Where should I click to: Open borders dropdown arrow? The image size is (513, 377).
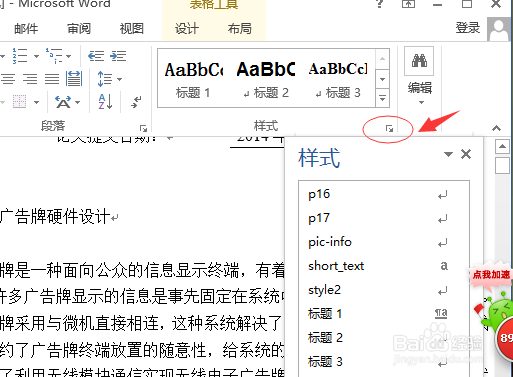coord(36,102)
